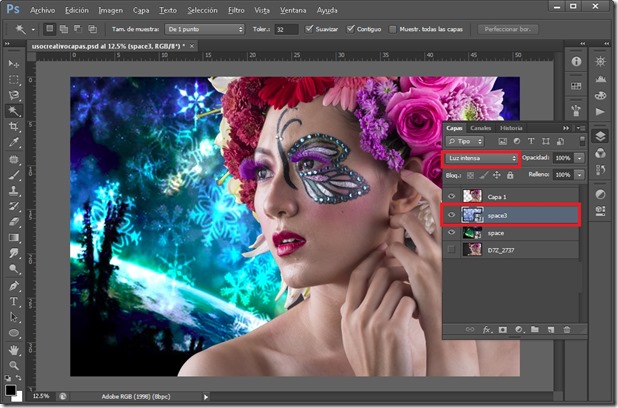Select the Move tool
This screenshot has height=408, width=618.
(x=14, y=63)
